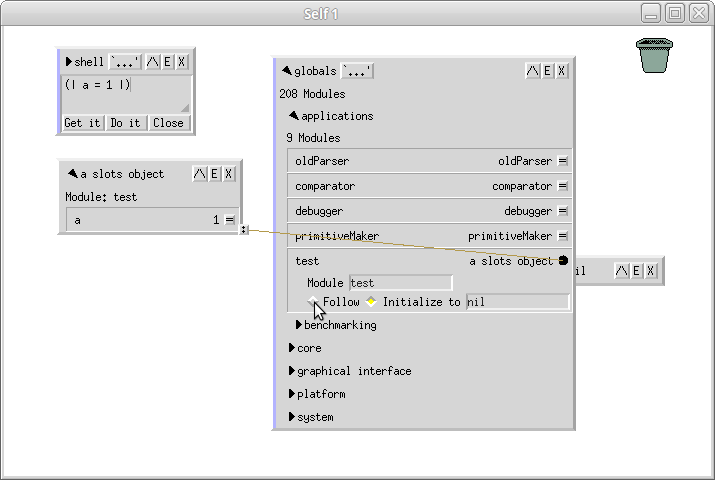Select the 'Initialize to' radio button
715x480 pixels.
[371, 302]
